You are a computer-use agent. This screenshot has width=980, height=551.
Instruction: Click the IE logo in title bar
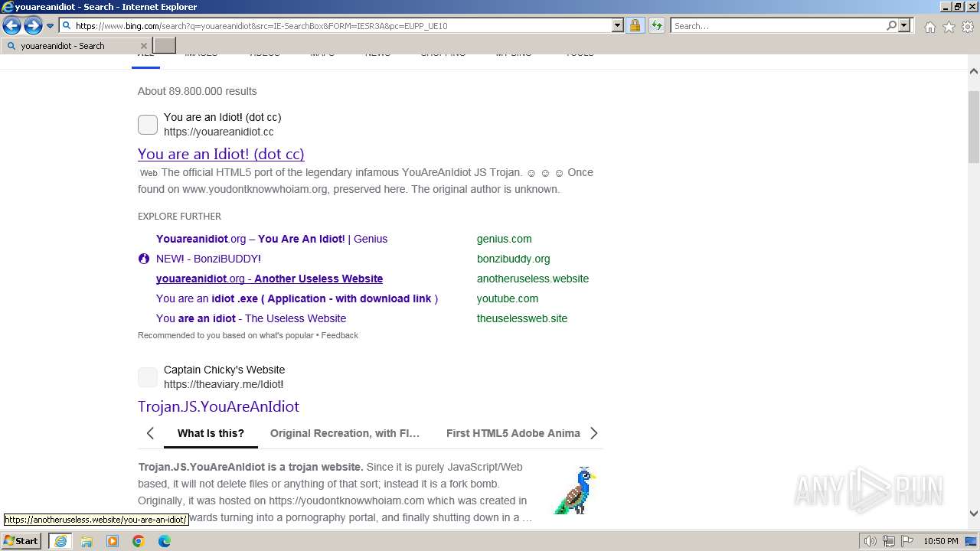(x=8, y=7)
